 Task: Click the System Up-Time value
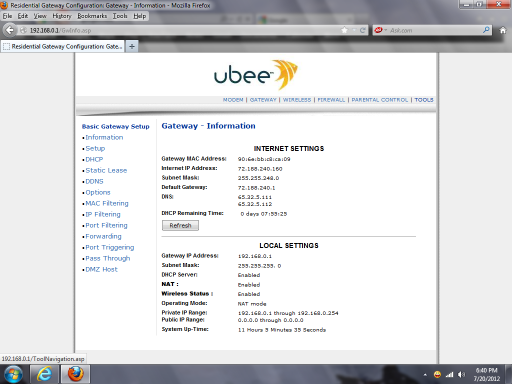coord(282,330)
